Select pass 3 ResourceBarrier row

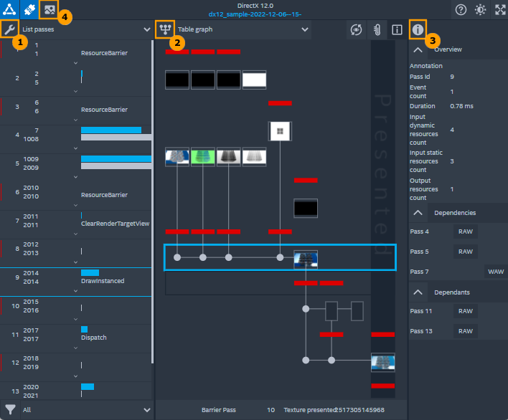[75, 110]
